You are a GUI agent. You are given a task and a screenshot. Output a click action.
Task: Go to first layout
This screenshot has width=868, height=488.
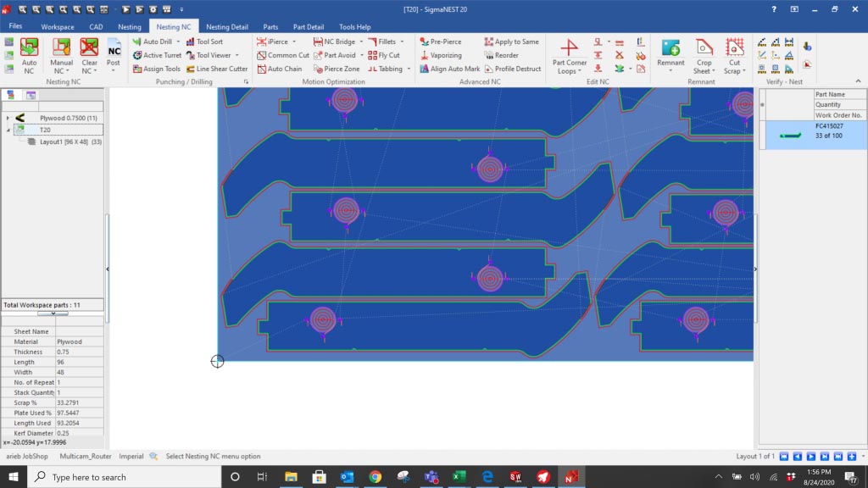[x=784, y=457]
